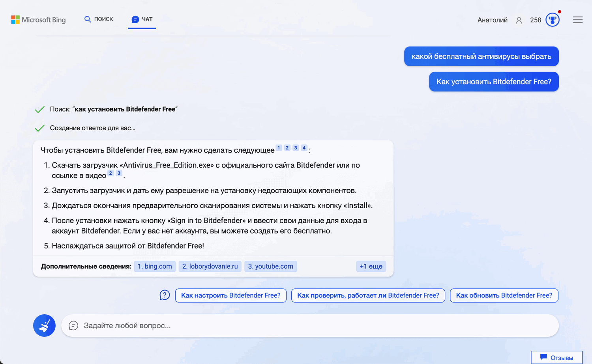
Task: Click the search query text 'как установить Bitdefender Free'
Action: [125, 109]
